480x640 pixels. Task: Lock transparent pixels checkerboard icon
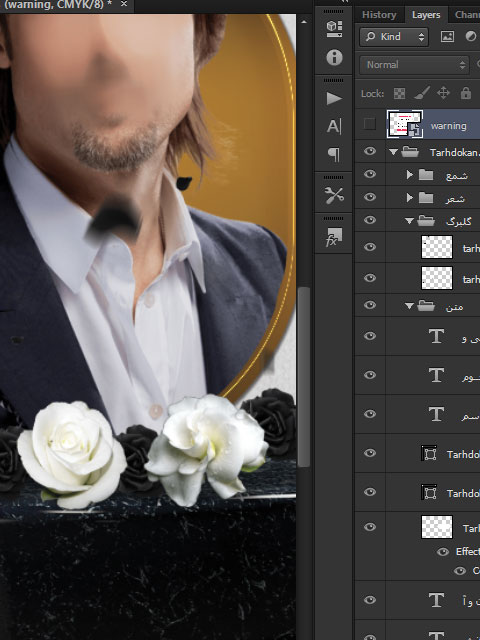(399, 93)
